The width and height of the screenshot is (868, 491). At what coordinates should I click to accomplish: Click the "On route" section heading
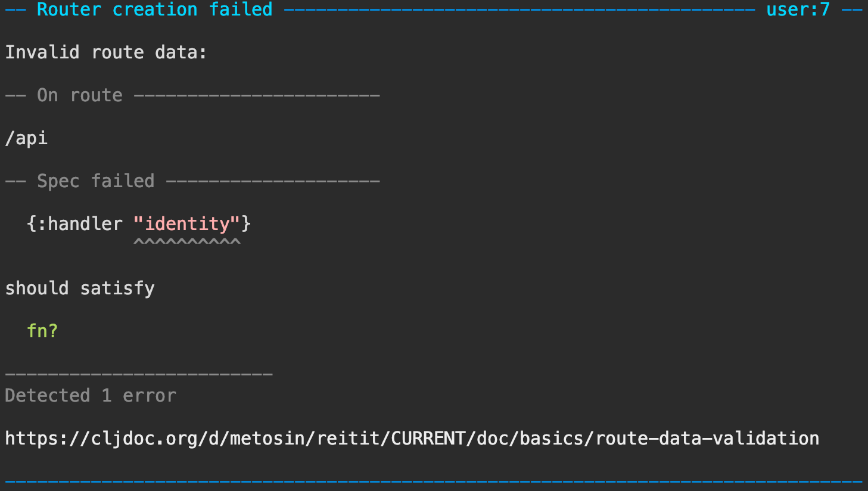pyautogui.click(x=79, y=95)
